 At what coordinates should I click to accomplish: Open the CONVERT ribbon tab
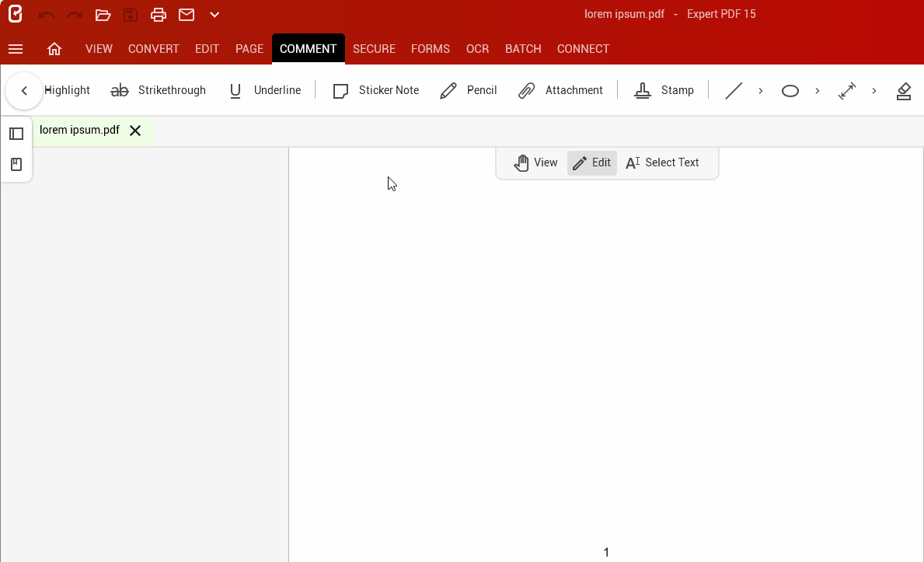154,49
